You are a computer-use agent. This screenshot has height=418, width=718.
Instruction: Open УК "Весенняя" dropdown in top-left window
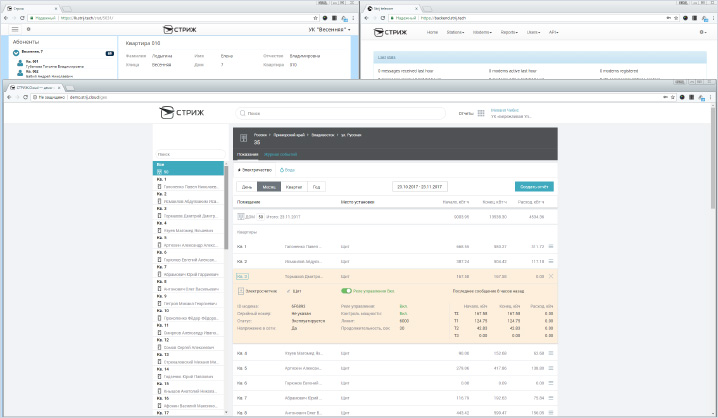329,29
